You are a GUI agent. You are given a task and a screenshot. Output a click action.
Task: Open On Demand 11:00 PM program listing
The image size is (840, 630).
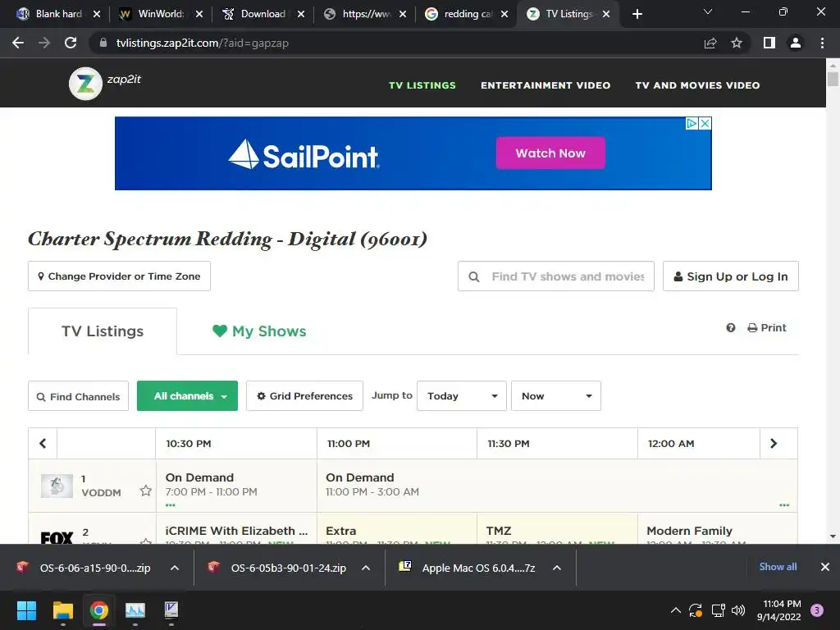coord(557,486)
